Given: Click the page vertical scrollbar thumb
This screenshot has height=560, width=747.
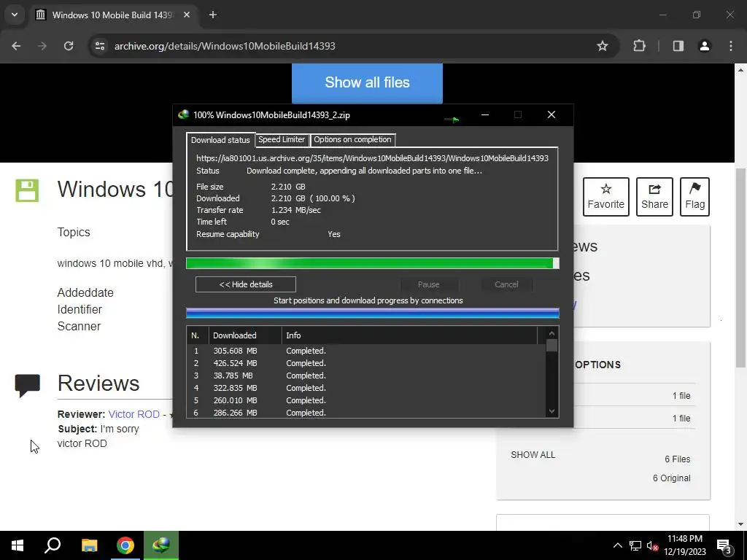Looking at the screenshot, I should [x=740, y=268].
